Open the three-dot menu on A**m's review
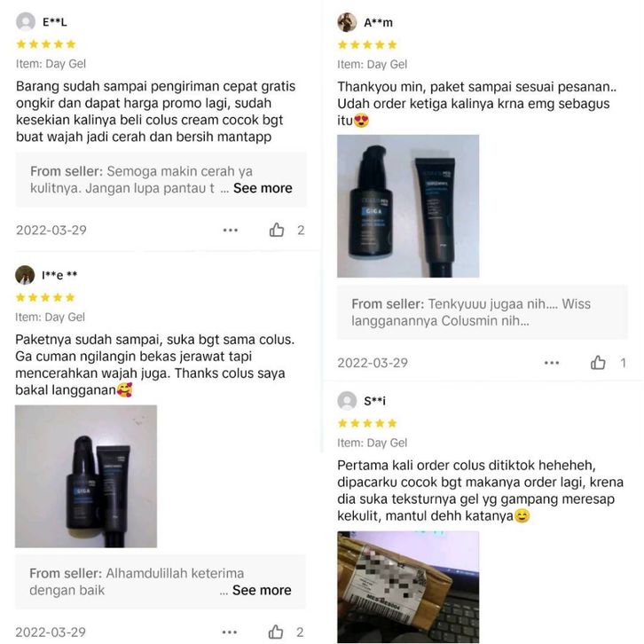 click(x=552, y=363)
